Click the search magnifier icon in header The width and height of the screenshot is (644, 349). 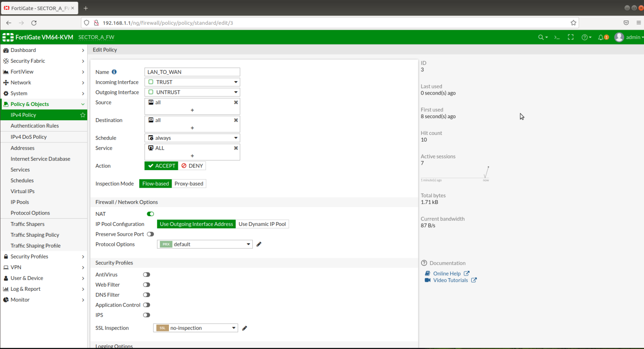click(x=540, y=37)
